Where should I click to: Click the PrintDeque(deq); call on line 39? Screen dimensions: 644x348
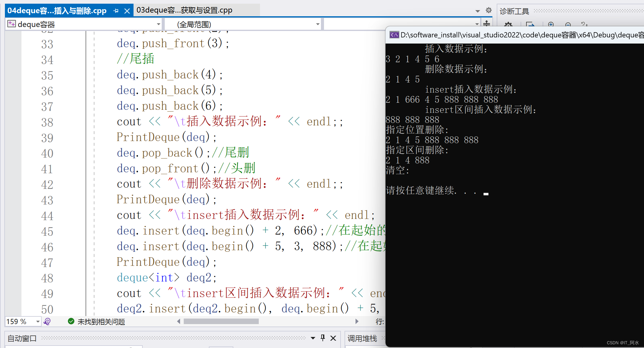[x=167, y=137]
